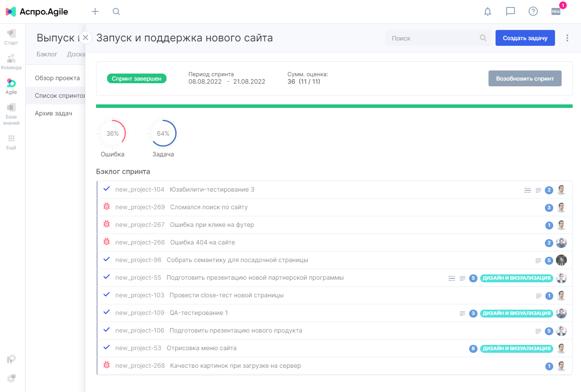Toggle checkmark for new_project-104 task
Image resolution: width=581 pixels, height=392 pixels.
click(x=106, y=189)
